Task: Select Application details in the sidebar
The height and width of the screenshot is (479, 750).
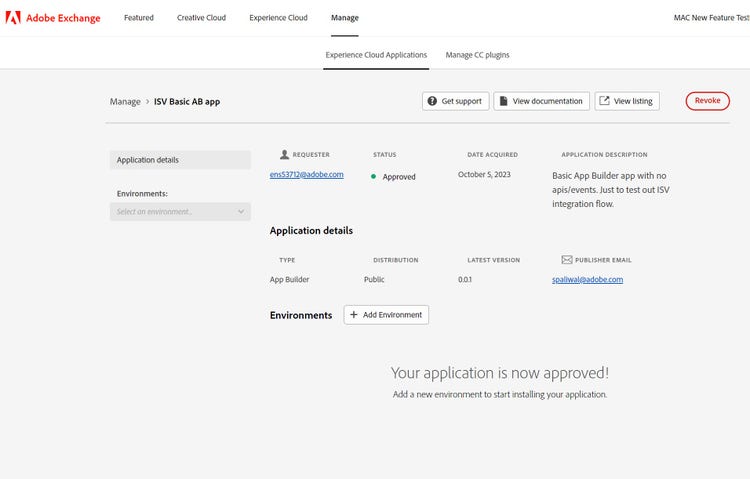Action: click(180, 160)
